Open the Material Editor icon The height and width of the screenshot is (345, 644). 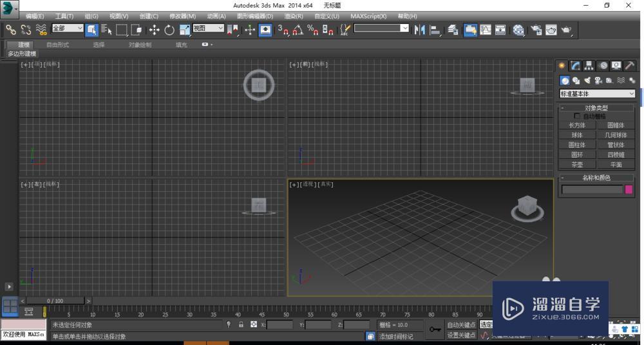tap(518, 30)
